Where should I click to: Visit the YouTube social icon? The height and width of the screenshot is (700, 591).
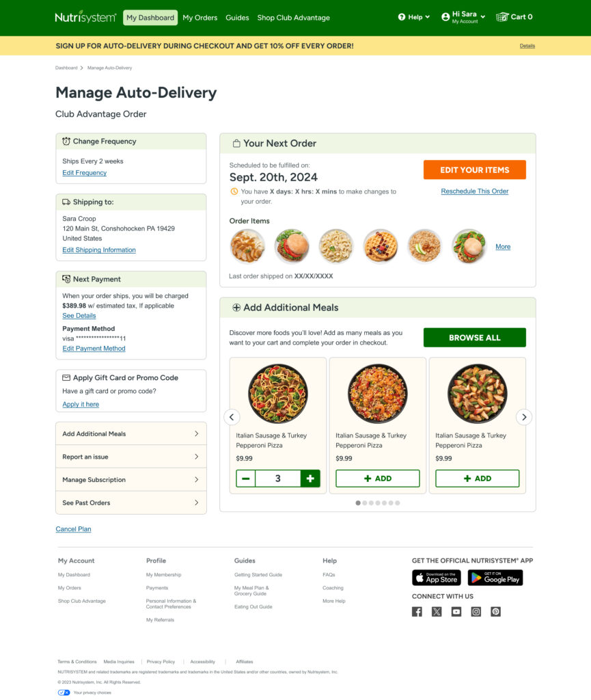[456, 612]
